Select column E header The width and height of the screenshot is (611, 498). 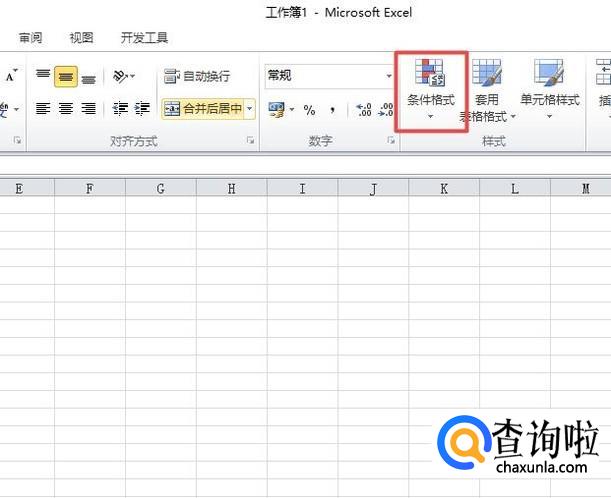27,189
